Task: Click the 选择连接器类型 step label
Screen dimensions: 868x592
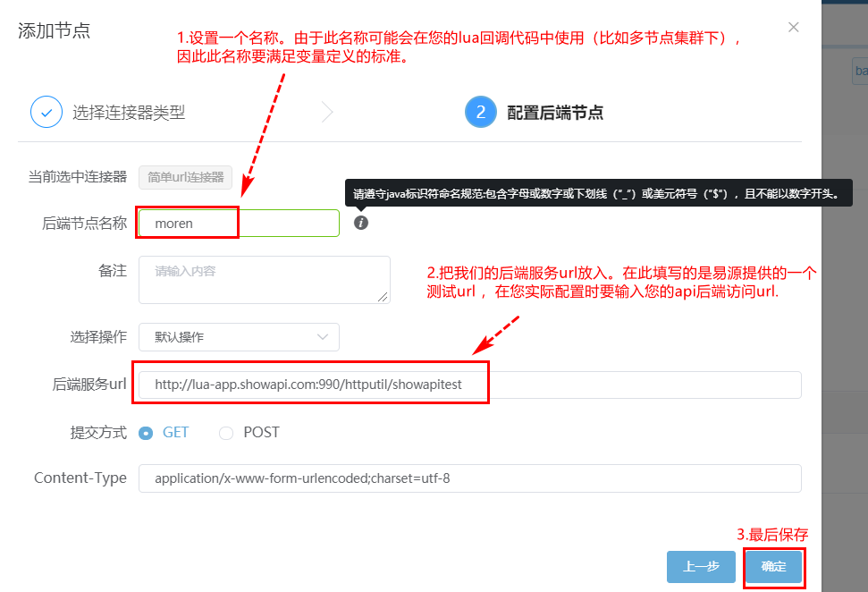Action: pos(129,113)
